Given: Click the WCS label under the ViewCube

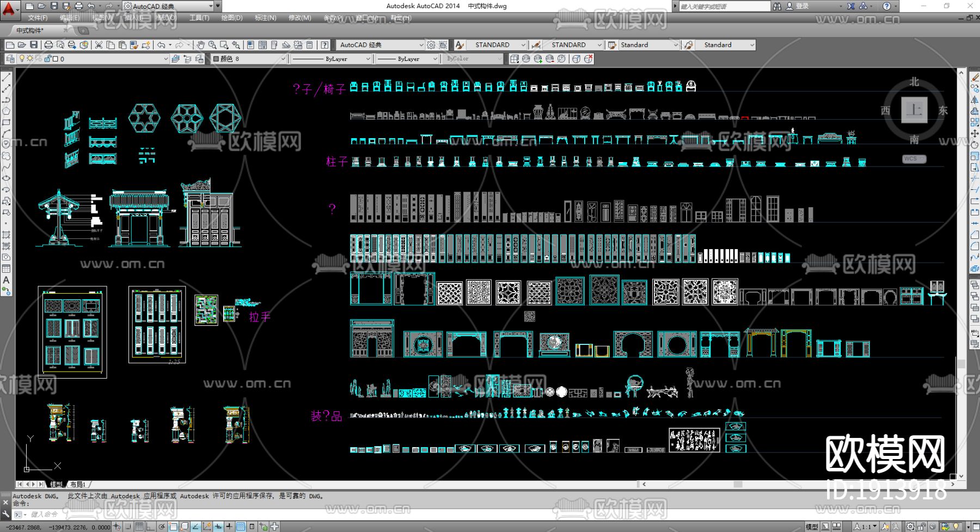Looking at the screenshot, I should point(913,159).
